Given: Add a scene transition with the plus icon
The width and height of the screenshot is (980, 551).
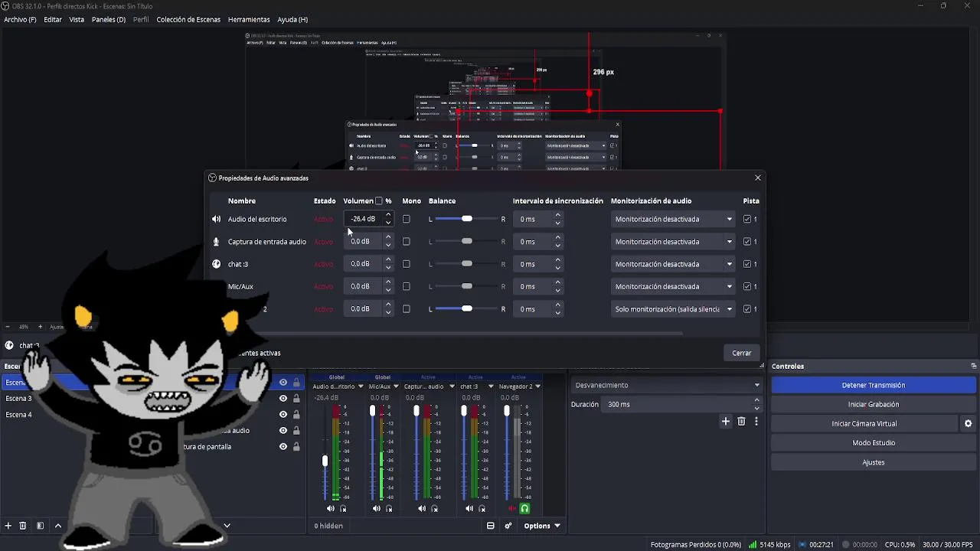Looking at the screenshot, I should tap(726, 421).
